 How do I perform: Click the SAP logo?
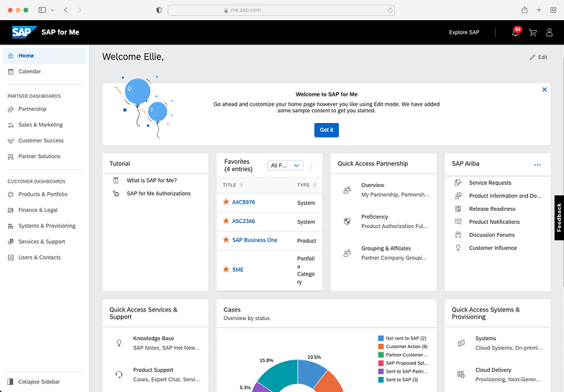(24, 32)
